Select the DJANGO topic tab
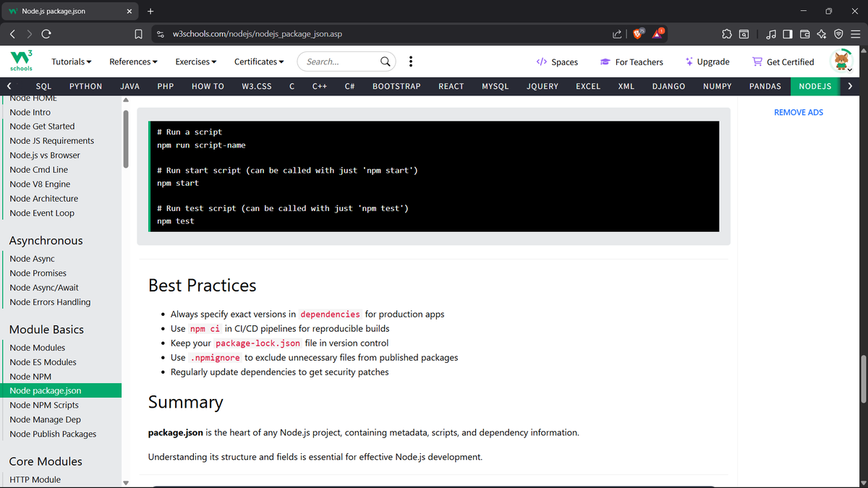Screen dimensions: 868x488 coord(668,86)
